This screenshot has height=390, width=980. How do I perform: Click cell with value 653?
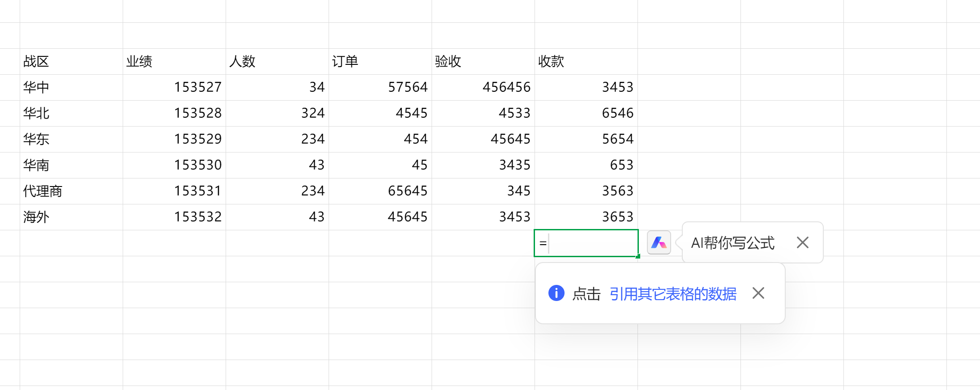coord(586,165)
